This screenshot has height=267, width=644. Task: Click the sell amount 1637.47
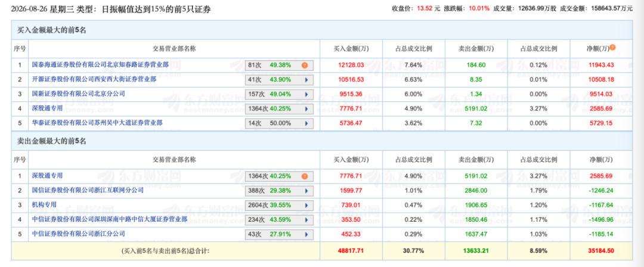(476, 234)
